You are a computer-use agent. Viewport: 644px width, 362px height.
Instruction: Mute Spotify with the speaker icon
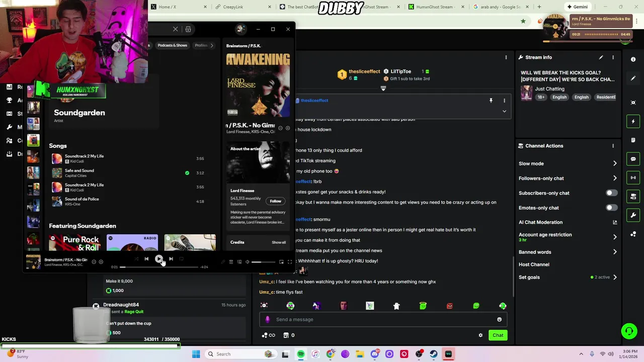[247, 262]
